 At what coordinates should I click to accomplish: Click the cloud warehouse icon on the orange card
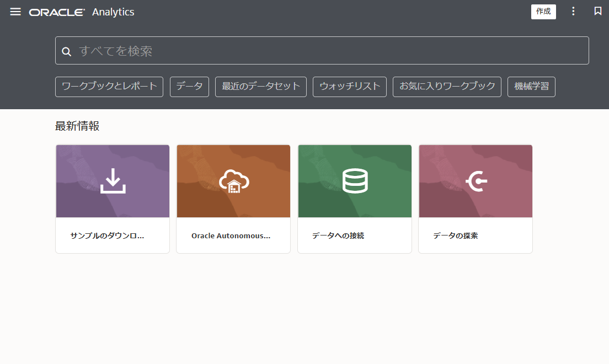(234, 181)
